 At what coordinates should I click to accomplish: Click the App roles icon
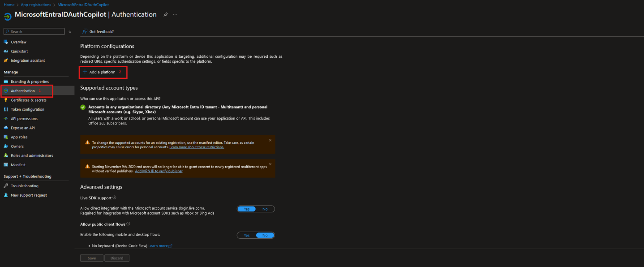click(x=6, y=137)
